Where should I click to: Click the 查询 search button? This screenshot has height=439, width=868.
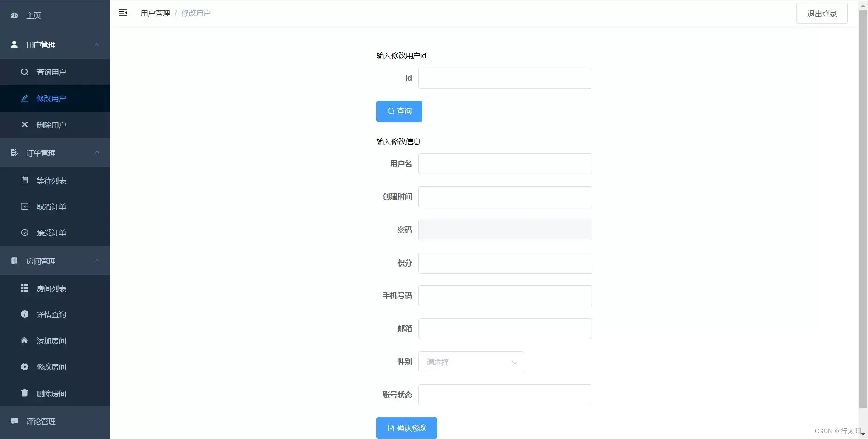(399, 111)
